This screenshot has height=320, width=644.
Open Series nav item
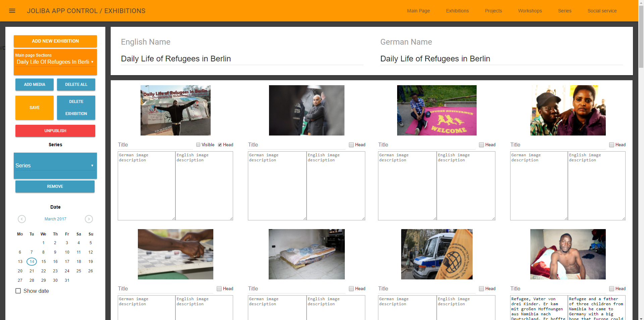tap(565, 11)
